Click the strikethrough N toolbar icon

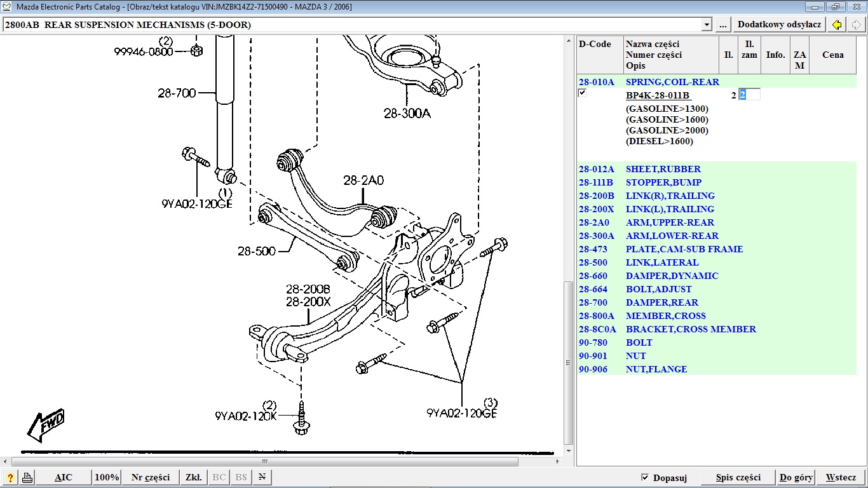tap(261, 478)
